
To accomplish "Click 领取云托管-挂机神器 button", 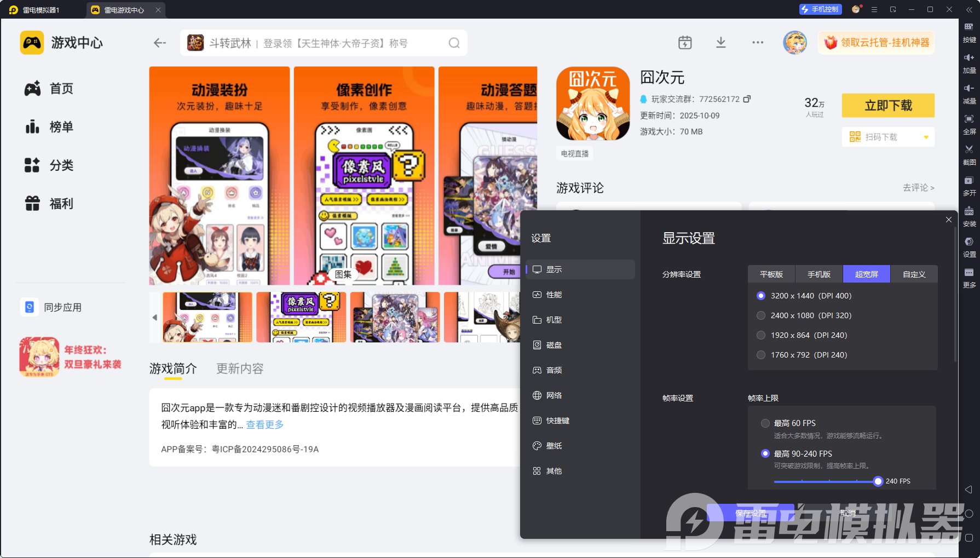I will point(877,43).
